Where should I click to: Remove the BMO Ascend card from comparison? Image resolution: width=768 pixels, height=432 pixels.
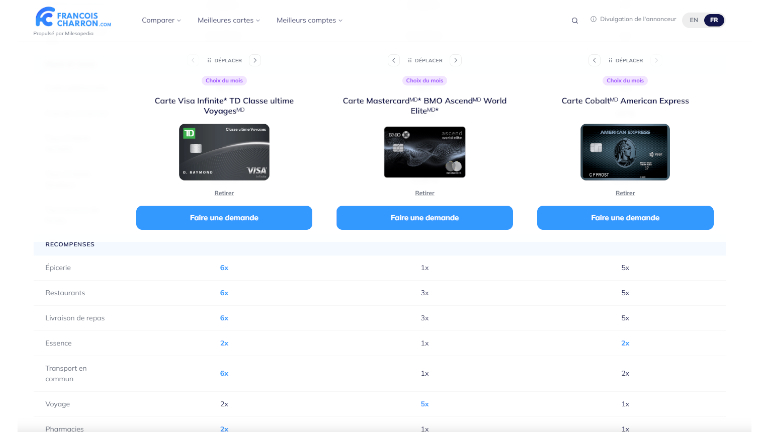(x=425, y=193)
